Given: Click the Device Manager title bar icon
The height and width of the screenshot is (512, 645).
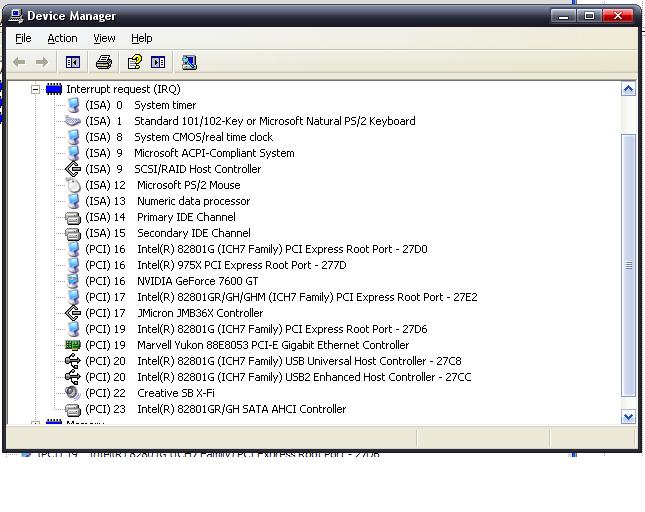Looking at the screenshot, I should [x=16, y=16].
